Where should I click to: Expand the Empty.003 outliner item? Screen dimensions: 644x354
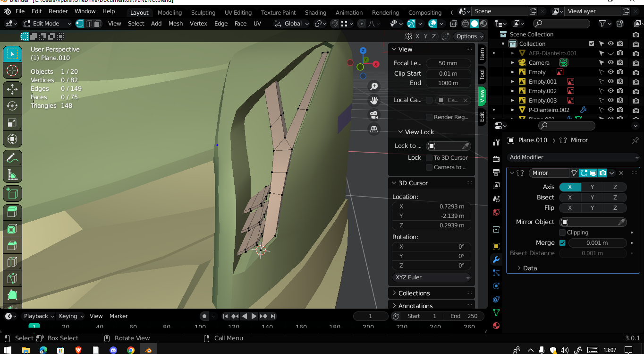513,101
